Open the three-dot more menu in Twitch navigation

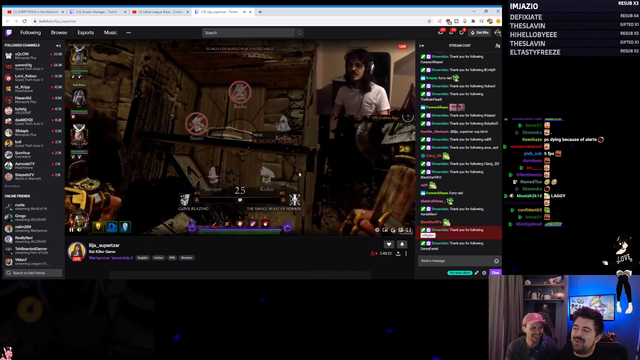point(129,33)
